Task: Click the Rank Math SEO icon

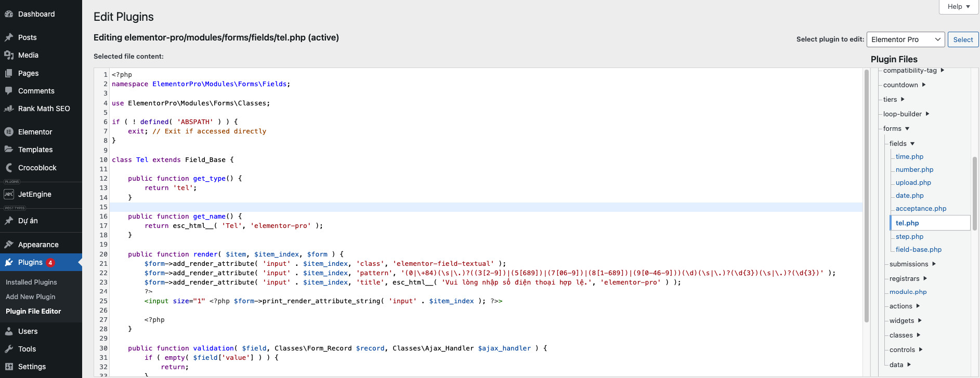Action: click(x=9, y=109)
